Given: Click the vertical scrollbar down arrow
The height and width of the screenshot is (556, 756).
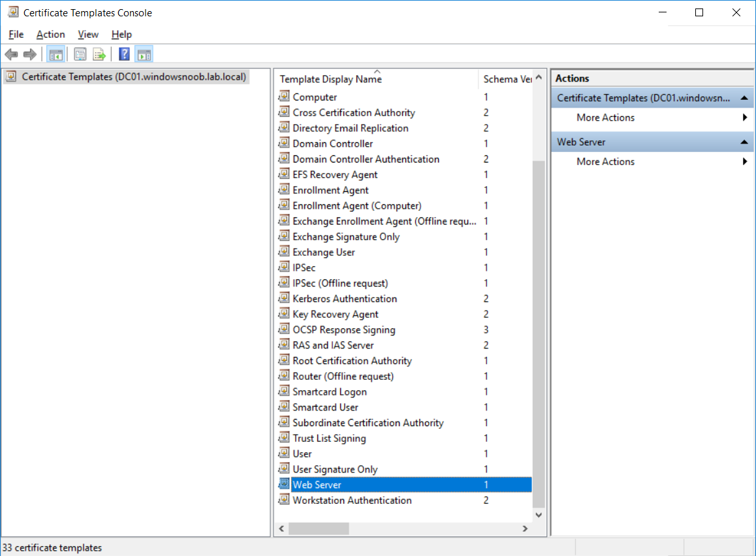Looking at the screenshot, I should pyautogui.click(x=539, y=515).
